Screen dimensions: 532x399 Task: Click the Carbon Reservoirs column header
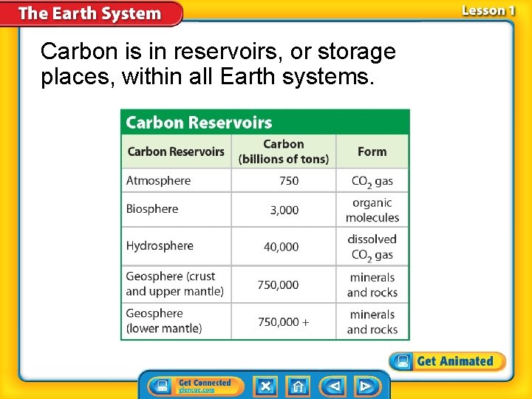[176, 151]
